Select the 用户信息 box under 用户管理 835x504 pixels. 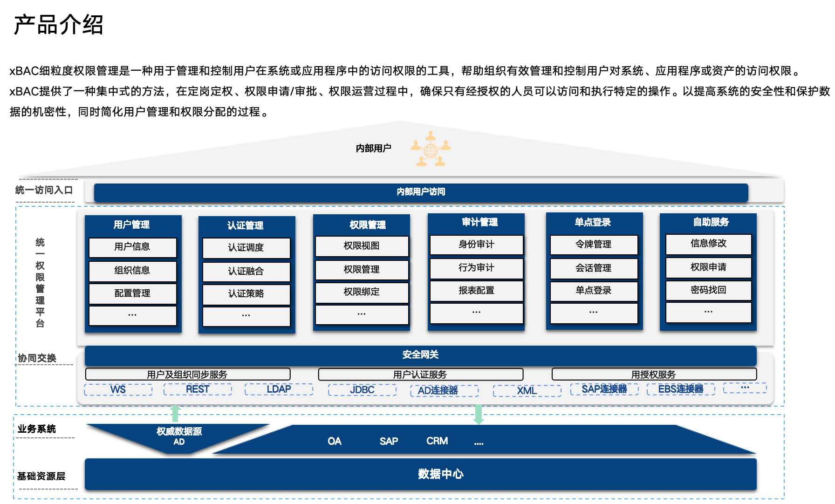tap(132, 247)
